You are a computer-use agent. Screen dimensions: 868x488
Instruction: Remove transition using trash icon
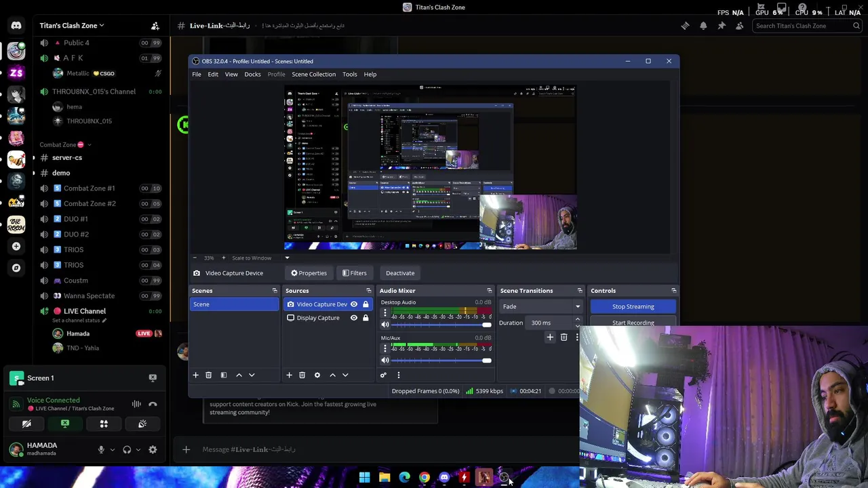564,337
